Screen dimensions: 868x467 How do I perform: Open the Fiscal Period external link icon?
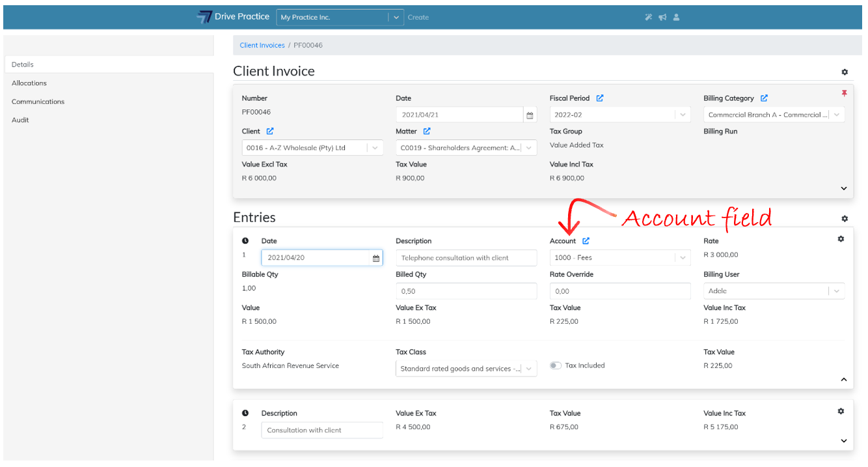click(x=600, y=98)
